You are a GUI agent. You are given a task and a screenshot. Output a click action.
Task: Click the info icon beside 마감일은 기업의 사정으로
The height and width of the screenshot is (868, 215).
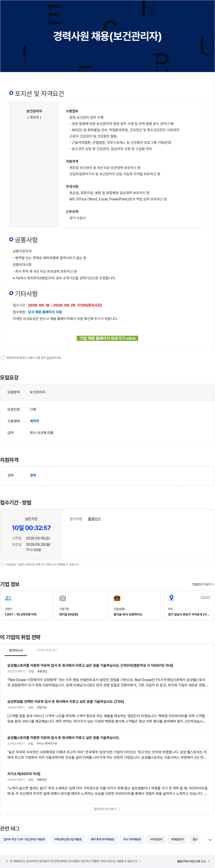coord(3,564)
